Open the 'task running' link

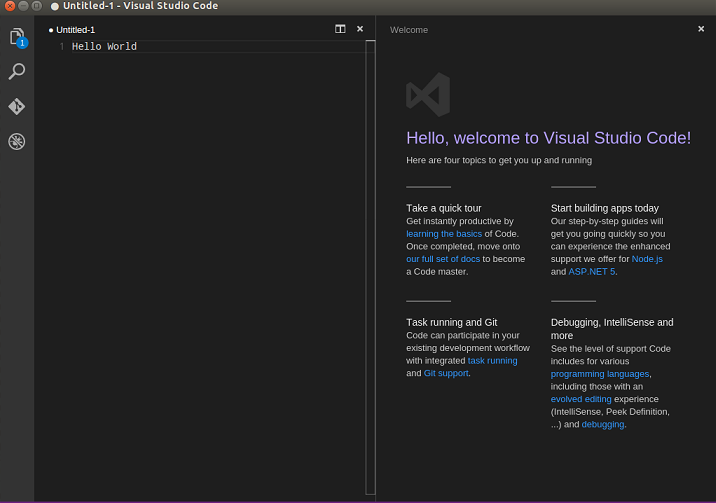[492, 361]
